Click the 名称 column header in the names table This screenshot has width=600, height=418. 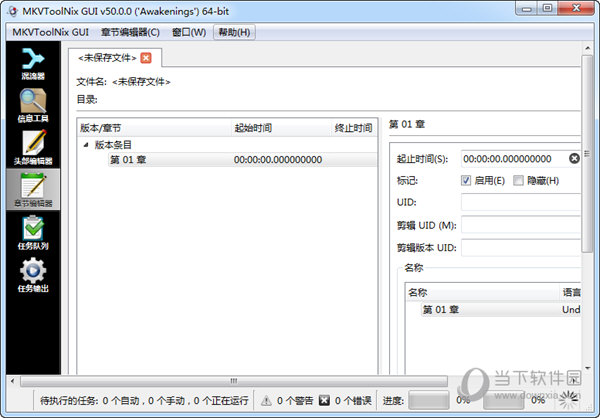(482, 293)
